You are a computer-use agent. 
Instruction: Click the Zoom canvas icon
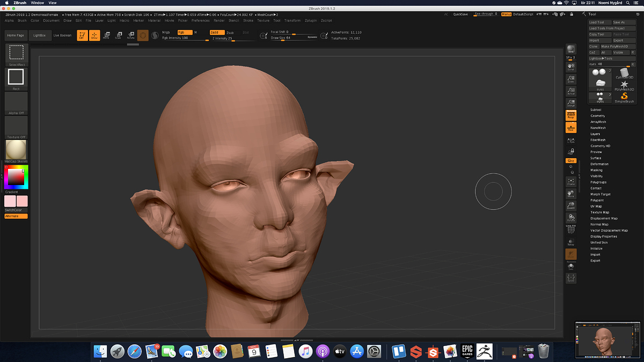(571, 79)
